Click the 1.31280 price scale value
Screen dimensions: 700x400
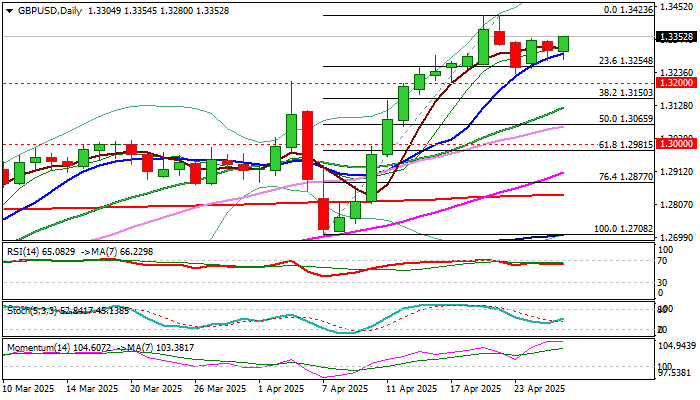coord(676,106)
